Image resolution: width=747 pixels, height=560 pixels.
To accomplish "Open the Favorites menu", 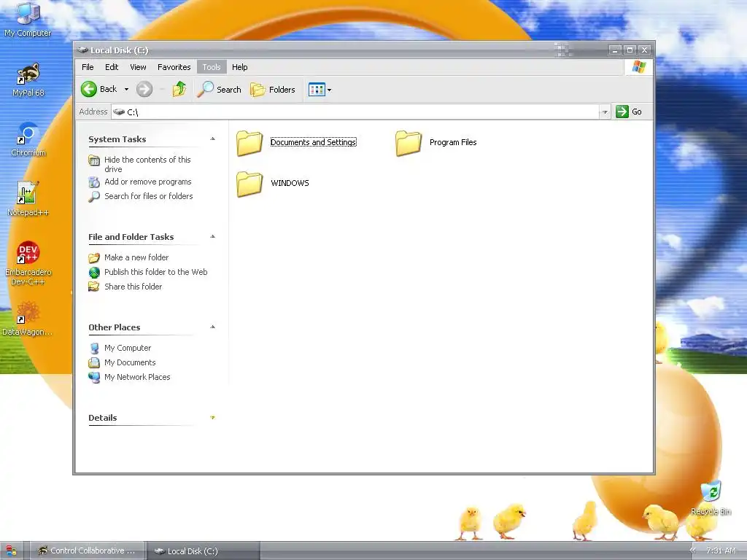I will [x=174, y=67].
